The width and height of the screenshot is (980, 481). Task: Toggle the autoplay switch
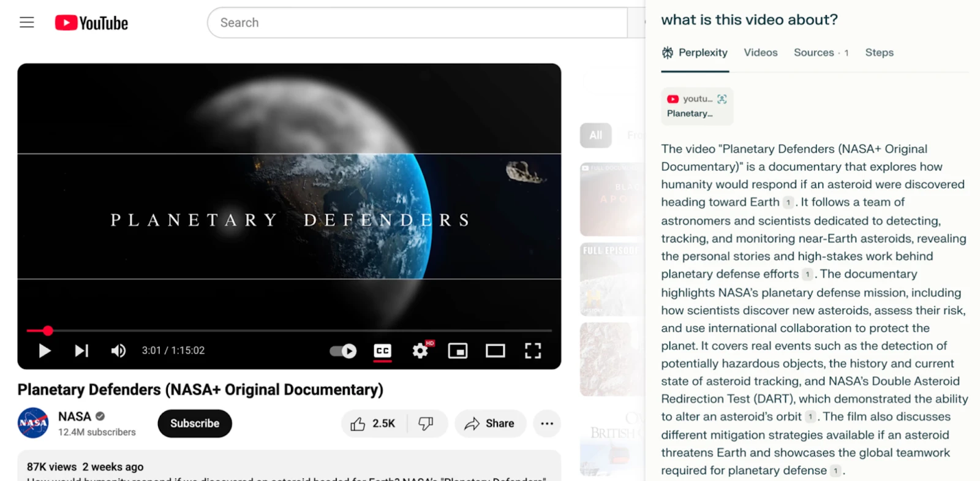click(343, 350)
